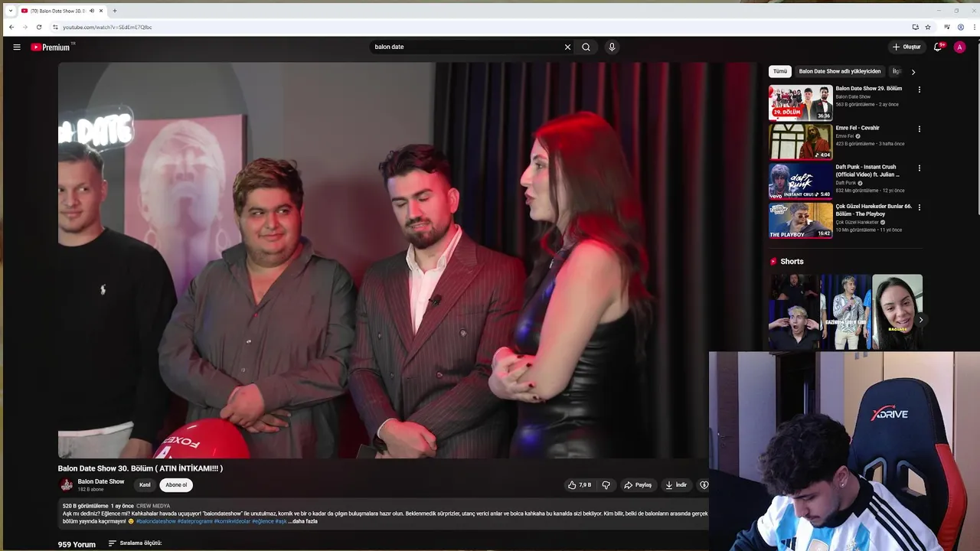Open the Emre Fel - Cevahir title
The image size is (980, 551).
coord(857,128)
